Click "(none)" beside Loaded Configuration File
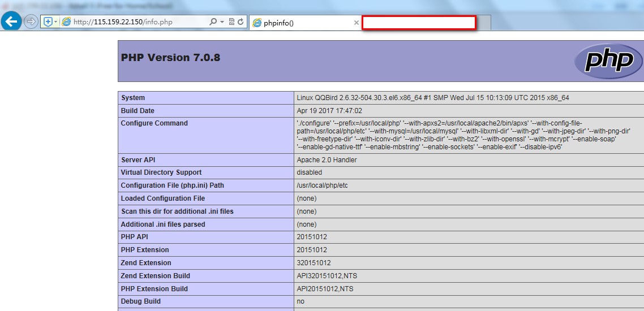Screen dimensions: 644x311 tap(307, 198)
